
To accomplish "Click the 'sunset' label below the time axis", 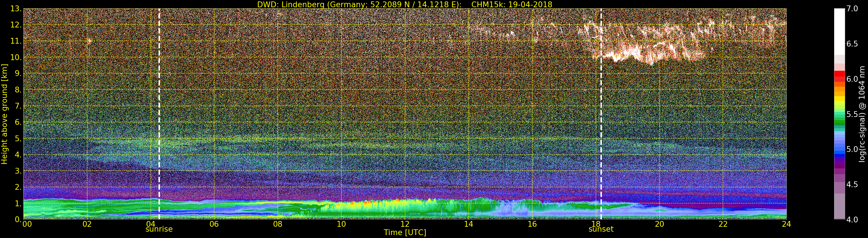I will (x=601, y=229).
